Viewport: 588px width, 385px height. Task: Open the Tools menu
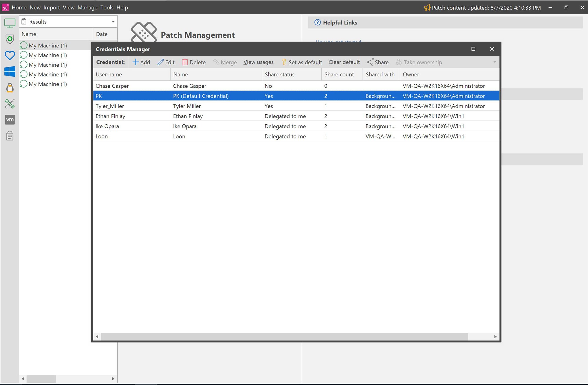(x=107, y=8)
